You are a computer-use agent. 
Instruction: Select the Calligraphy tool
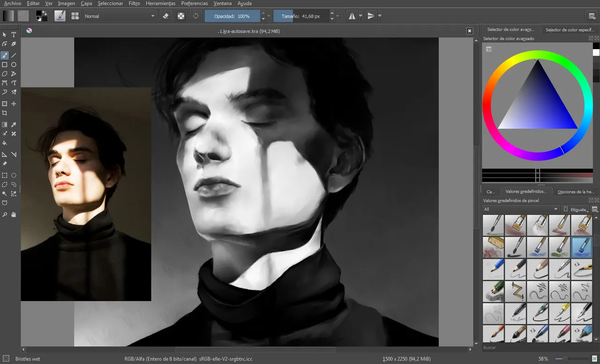coord(14,44)
